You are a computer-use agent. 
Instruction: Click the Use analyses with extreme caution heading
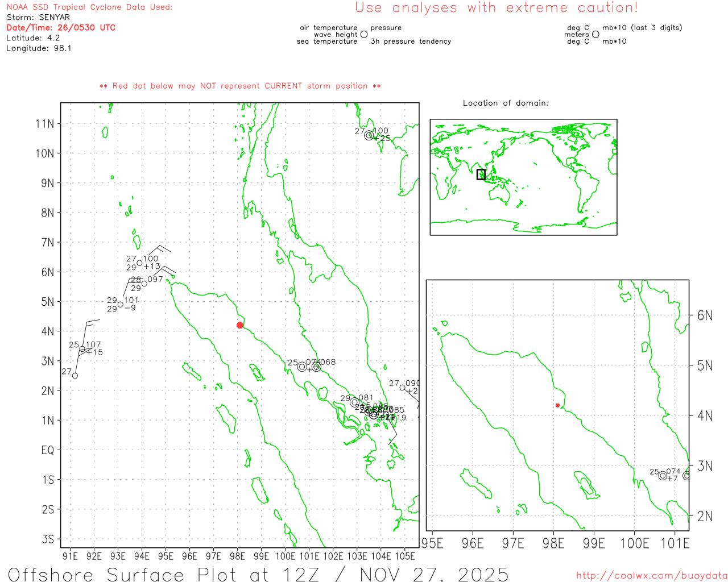(x=496, y=8)
